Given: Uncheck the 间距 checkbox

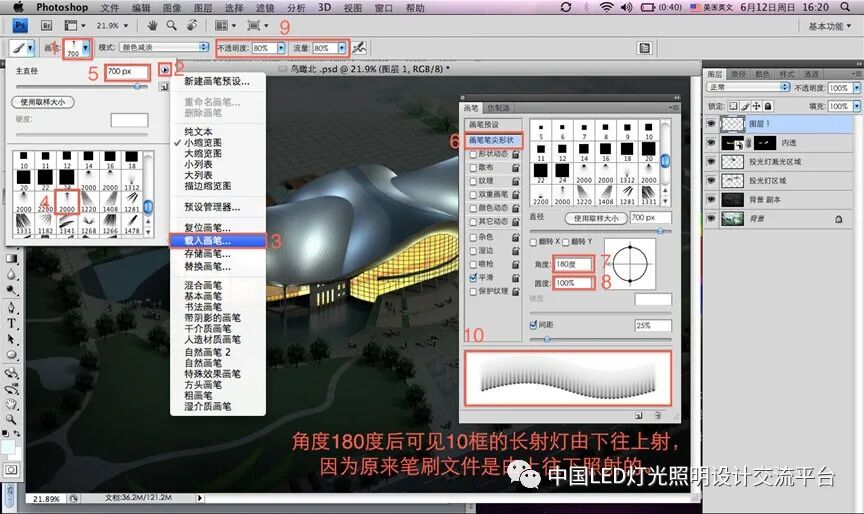Looking at the screenshot, I should [x=533, y=325].
